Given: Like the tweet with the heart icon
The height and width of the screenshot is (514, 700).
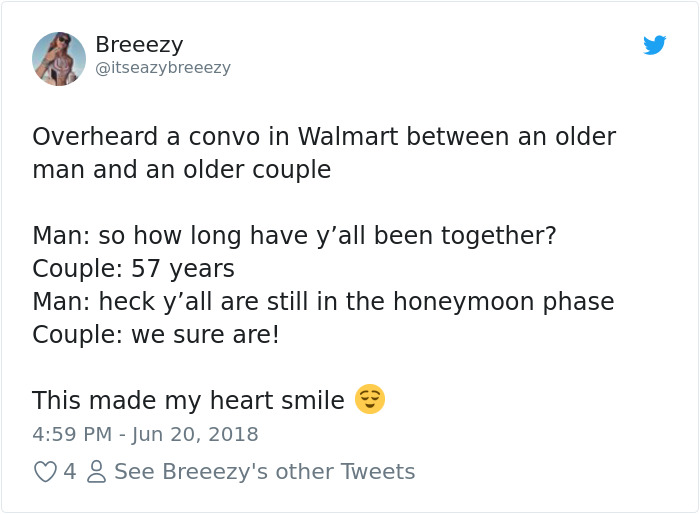Looking at the screenshot, I should pos(45,472).
